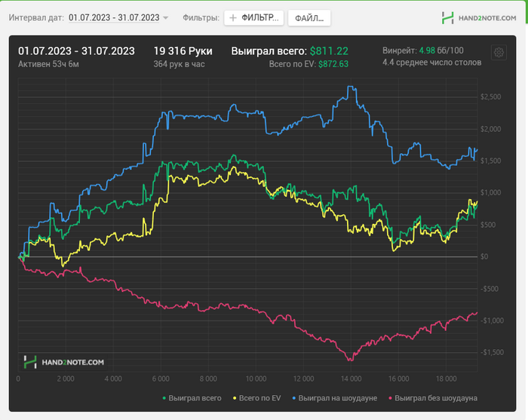
Task: Click the $872.63 EV total value
Action: tap(333, 64)
